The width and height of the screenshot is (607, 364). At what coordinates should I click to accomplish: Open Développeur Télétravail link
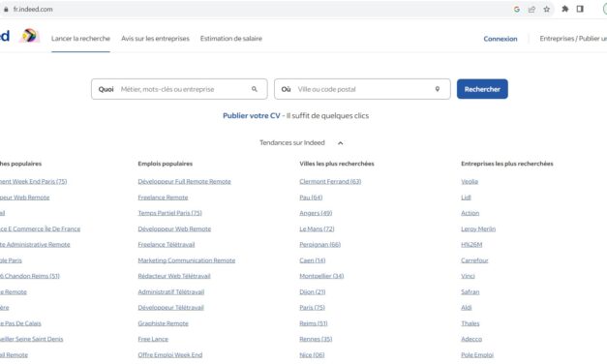(170, 308)
